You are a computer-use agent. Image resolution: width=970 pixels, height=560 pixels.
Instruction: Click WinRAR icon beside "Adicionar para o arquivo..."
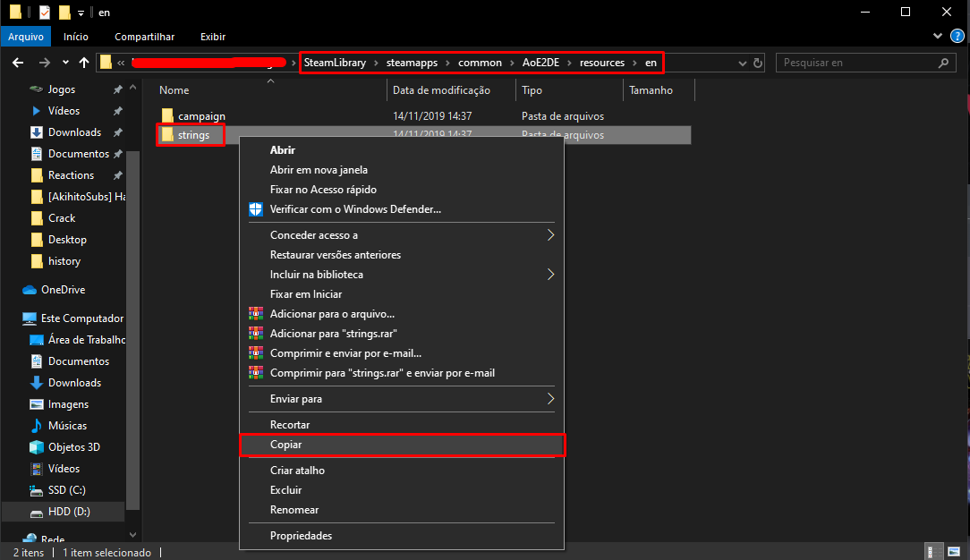pos(256,314)
